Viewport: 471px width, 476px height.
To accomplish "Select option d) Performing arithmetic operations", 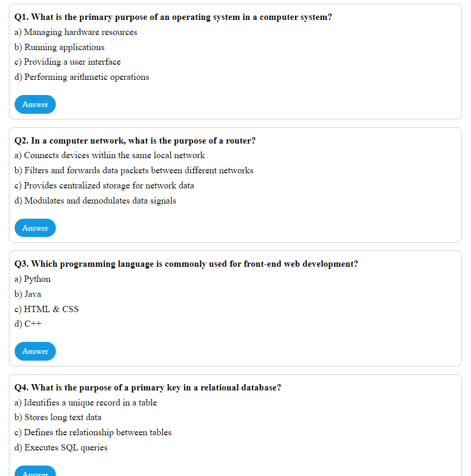I will pyautogui.click(x=82, y=77).
